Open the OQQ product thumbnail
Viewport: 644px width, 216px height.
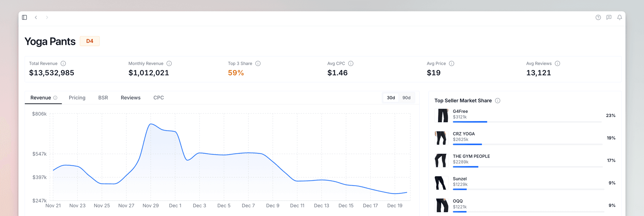441,205
